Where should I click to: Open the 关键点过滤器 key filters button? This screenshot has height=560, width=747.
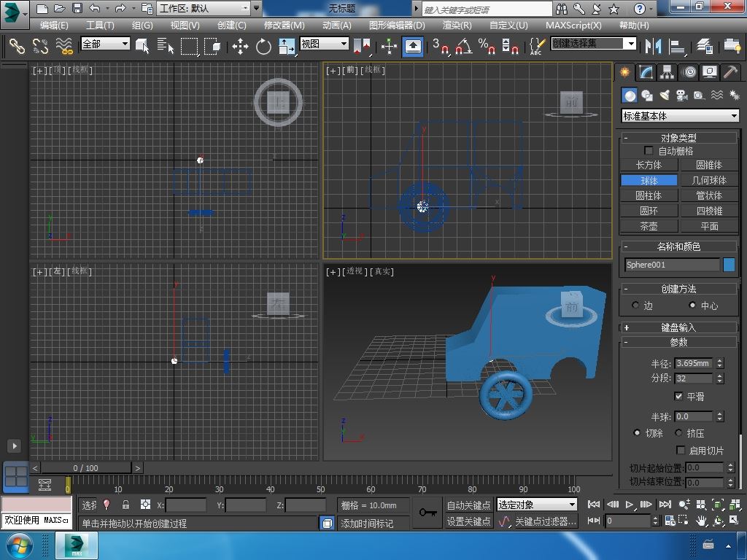pos(546,521)
